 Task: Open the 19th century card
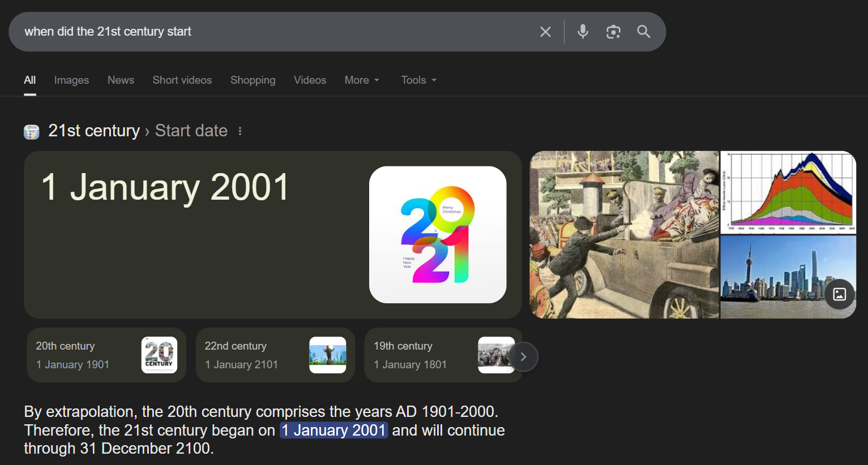pos(443,355)
